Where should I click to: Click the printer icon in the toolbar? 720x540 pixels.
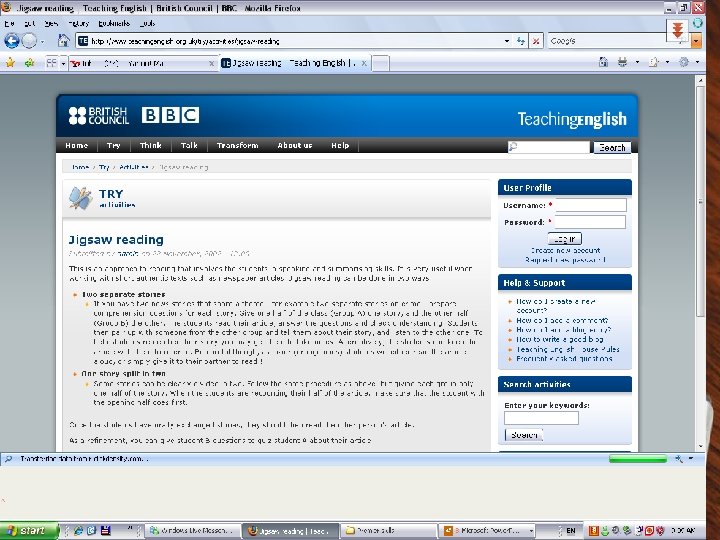(623, 62)
